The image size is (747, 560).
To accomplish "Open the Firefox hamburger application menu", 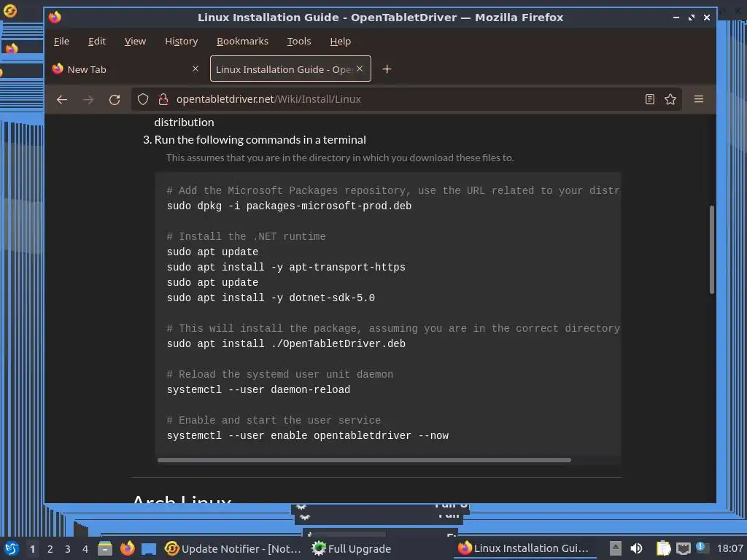I will click(x=699, y=99).
